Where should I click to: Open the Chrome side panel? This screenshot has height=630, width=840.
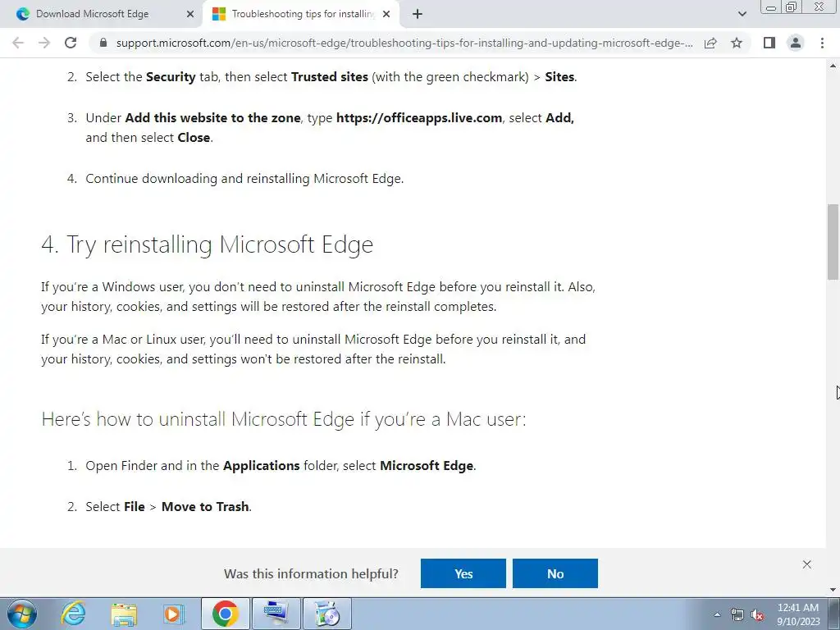769,43
